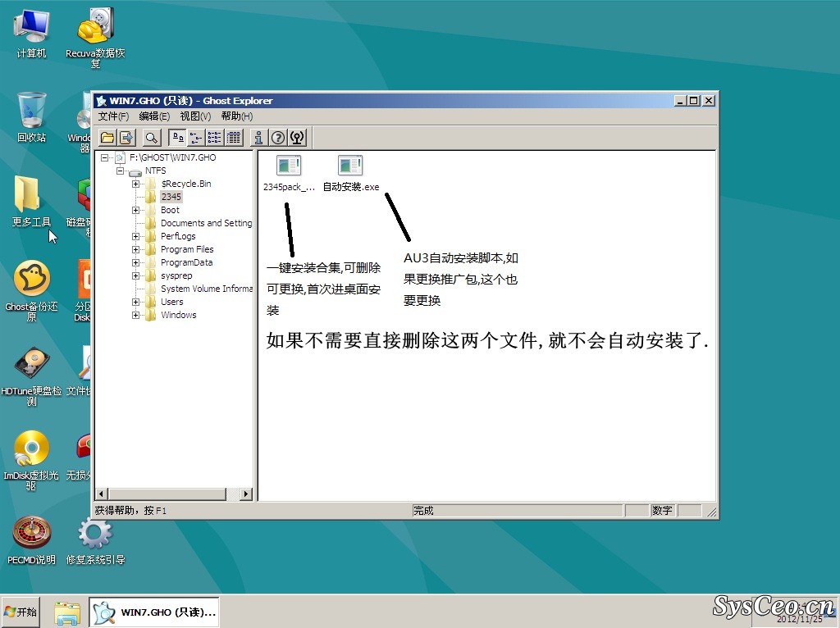Select the PerfLogs folder label
The height and width of the screenshot is (628, 840).
[x=178, y=236]
